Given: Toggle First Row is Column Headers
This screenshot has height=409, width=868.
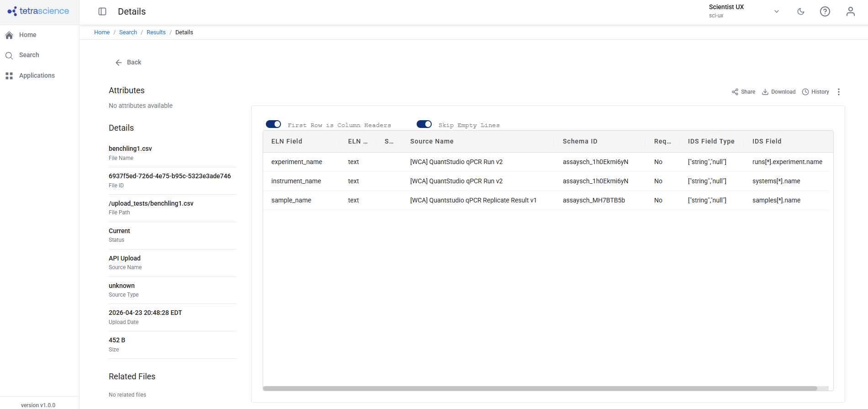Looking at the screenshot, I should (x=274, y=124).
